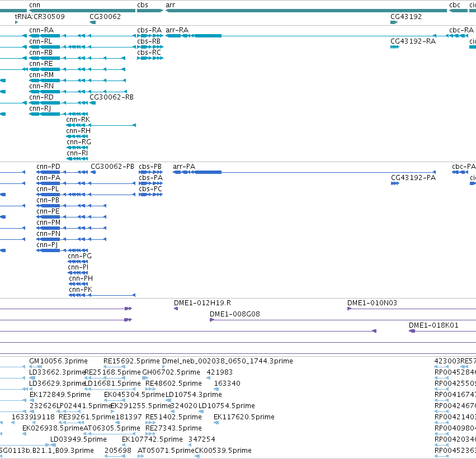This screenshot has height=459, width=476.
Task: Select the cbs-RB transcript label
Action: (148, 41)
